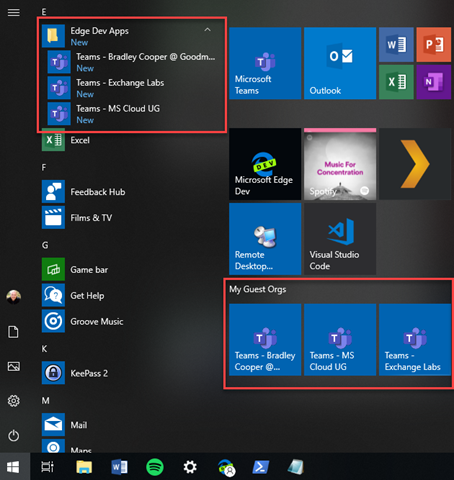Open Teams - Exchange Labs tile
The height and width of the screenshot is (480, 454).
point(415,340)
